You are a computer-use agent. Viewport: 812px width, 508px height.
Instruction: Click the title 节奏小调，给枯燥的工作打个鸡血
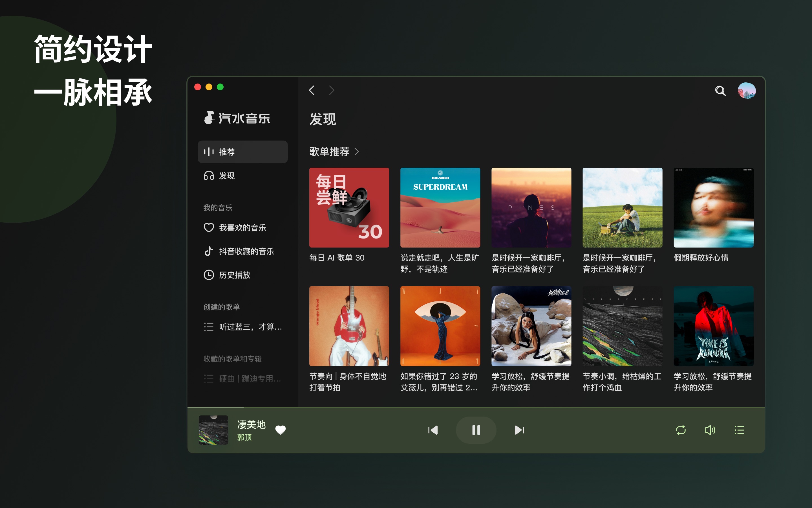coord(622,382)
